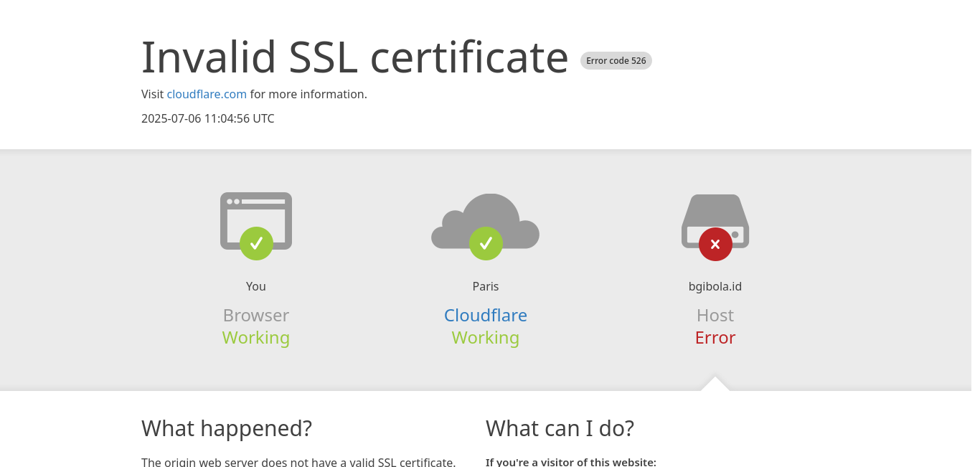Image resolution: width=980 pixels, height=467 pixels.
Task: Click the red X error badge on the server icon
Action: pos(715,244)
